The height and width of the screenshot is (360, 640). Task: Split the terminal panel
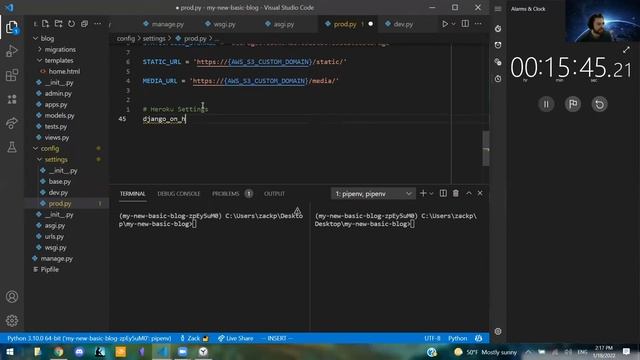coord(443,193)
